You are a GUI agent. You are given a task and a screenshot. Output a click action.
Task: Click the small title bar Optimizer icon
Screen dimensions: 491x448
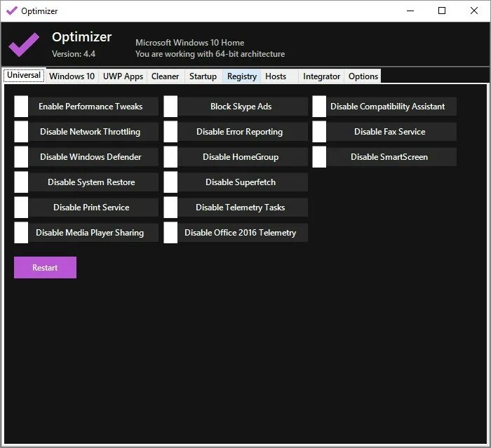pos(12,11)
